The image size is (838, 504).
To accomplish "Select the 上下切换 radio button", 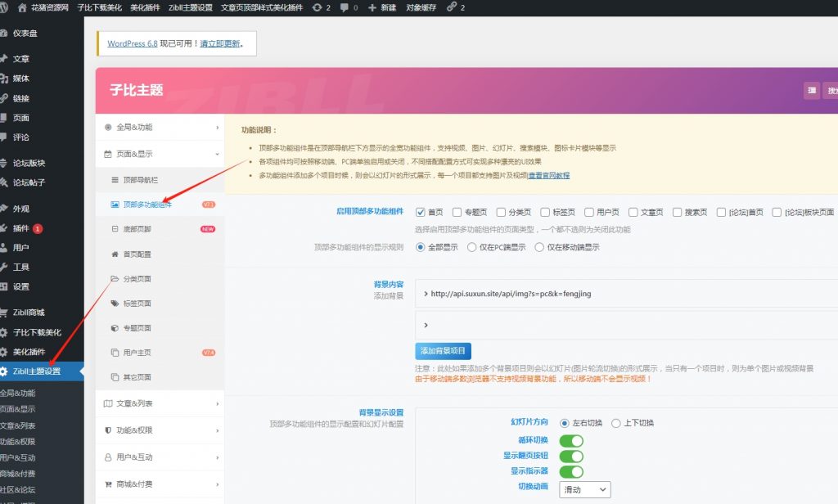I will (615, 423).
